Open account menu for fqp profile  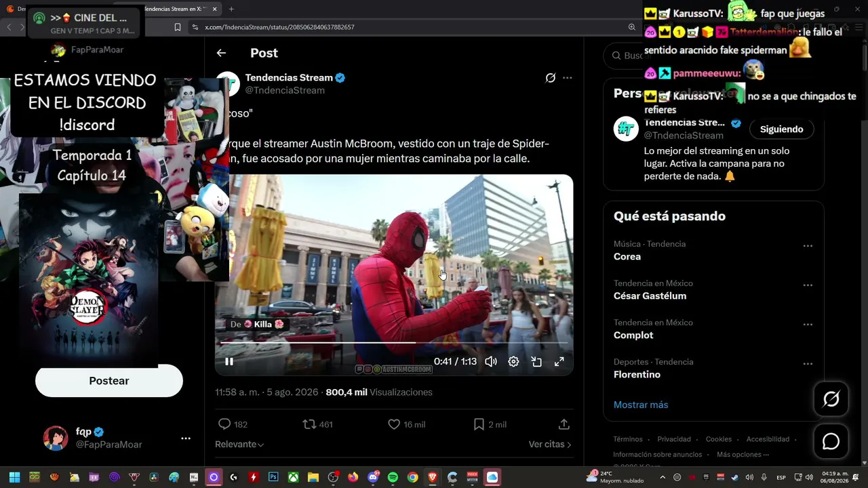[186, 439]
